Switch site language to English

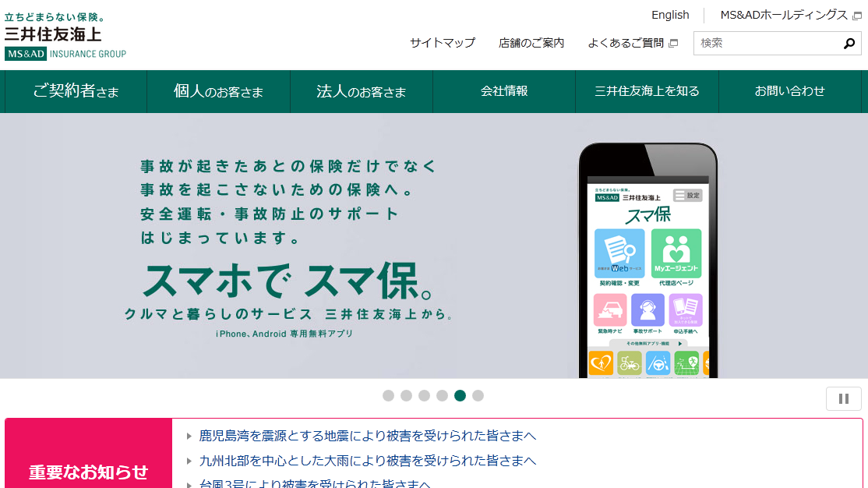click(x=670, y=15)
